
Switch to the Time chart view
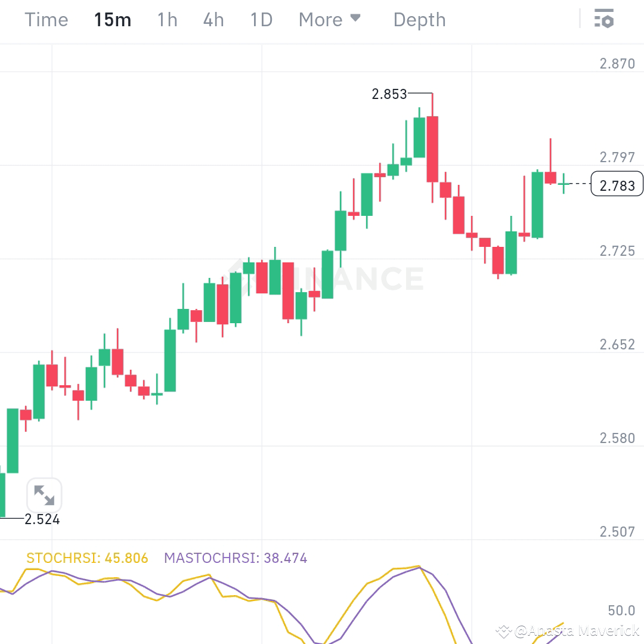coord(46,19)
